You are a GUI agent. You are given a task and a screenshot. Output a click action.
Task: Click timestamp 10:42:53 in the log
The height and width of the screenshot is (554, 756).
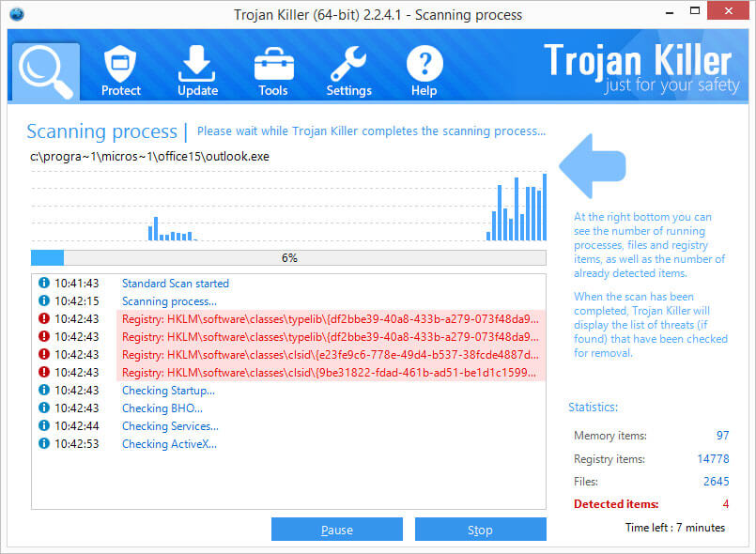[x=77, y=443]
